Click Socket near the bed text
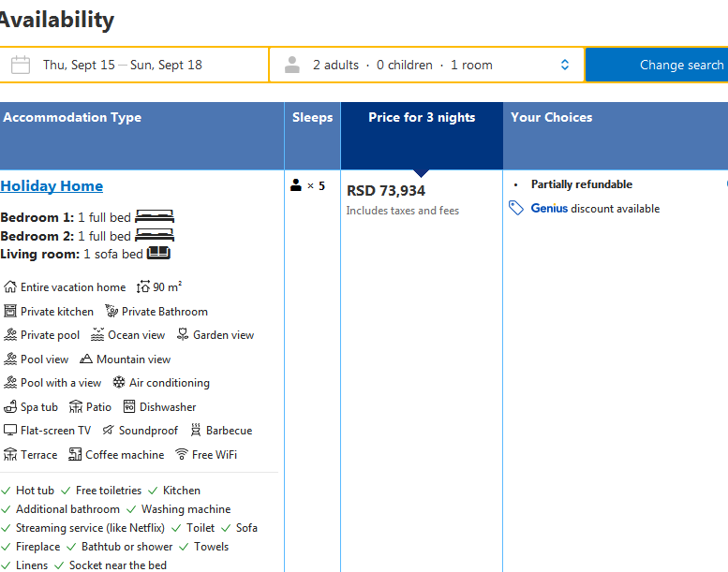 point(118,565)
